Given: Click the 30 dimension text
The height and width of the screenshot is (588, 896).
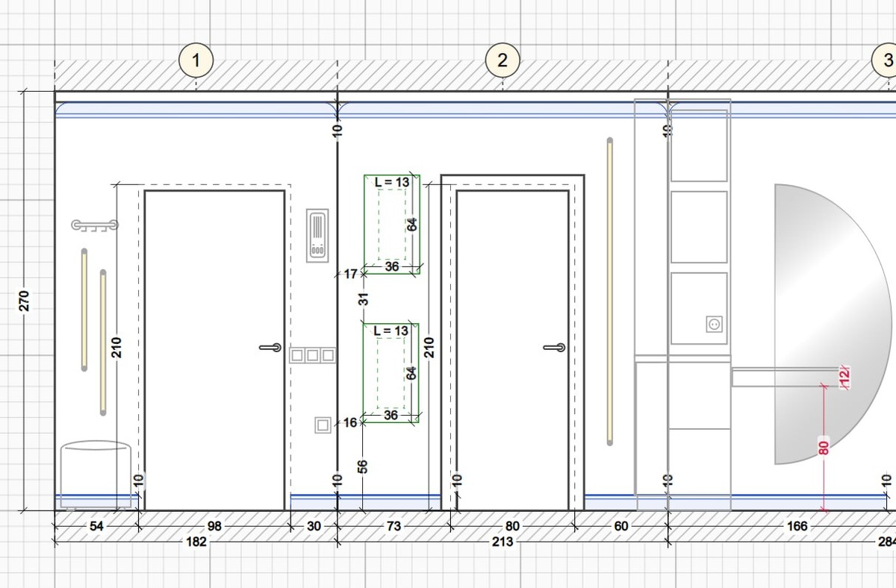Looking at the screenshot, I should [314, 526].
